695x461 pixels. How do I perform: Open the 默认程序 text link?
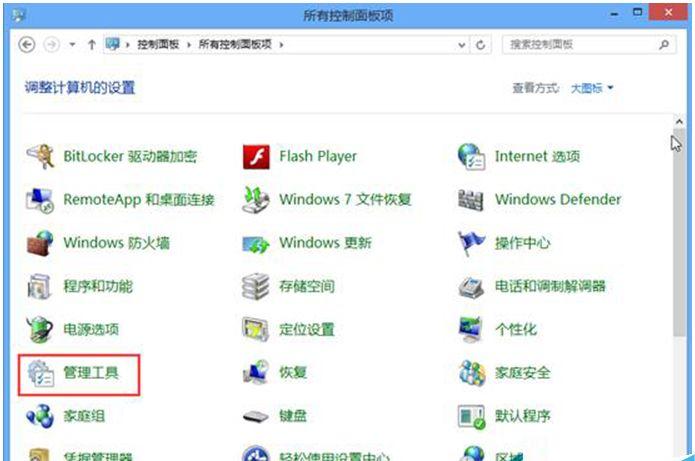(523, 416)
